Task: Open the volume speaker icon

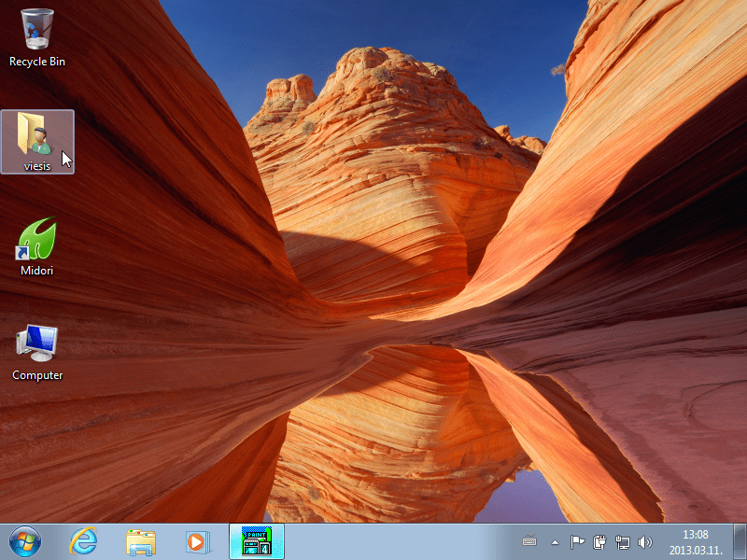Action: pos(644,542)
